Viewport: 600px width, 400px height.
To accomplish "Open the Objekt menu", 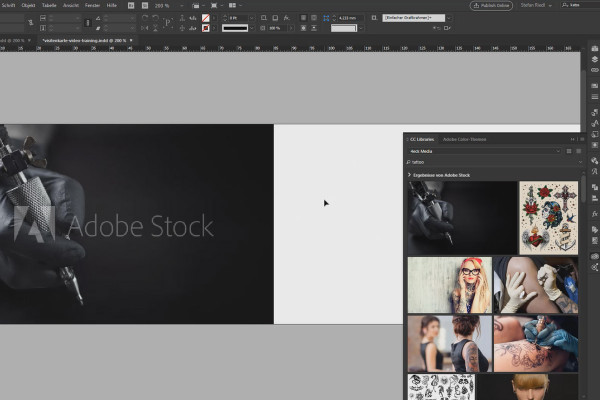I will 28,5.
